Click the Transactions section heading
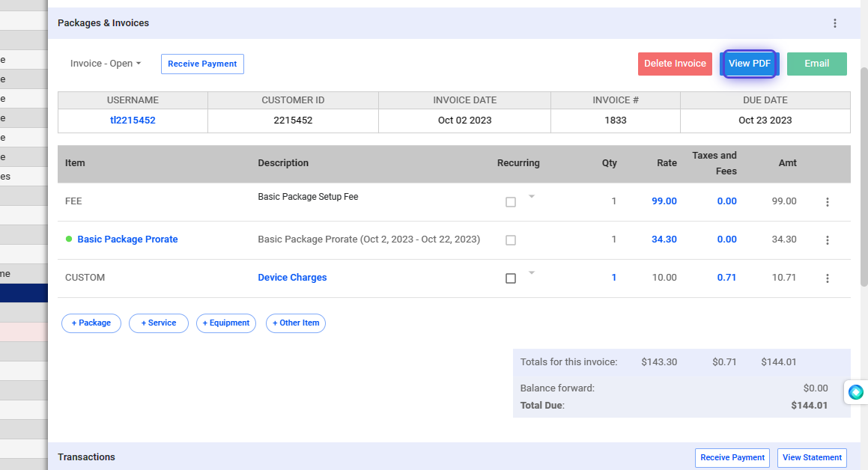 pyautogui.click(x=86, y=457)
